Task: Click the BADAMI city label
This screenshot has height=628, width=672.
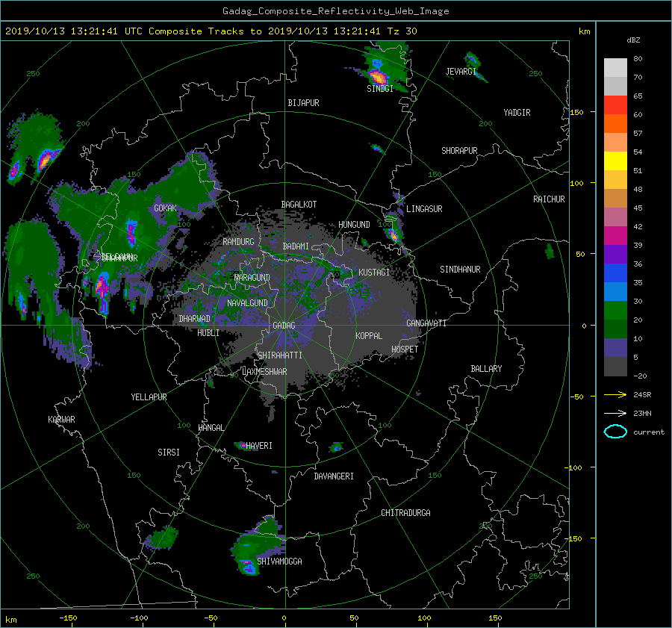Action: coord(296,246)
